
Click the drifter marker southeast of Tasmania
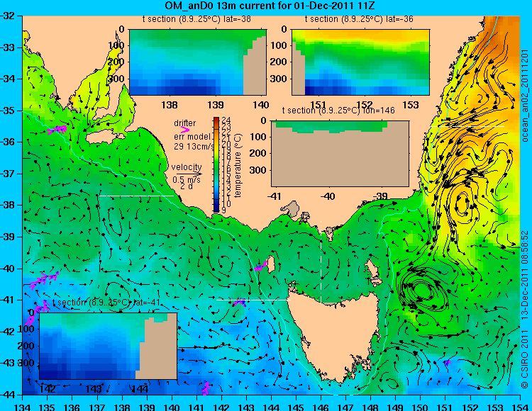point(447,363)
